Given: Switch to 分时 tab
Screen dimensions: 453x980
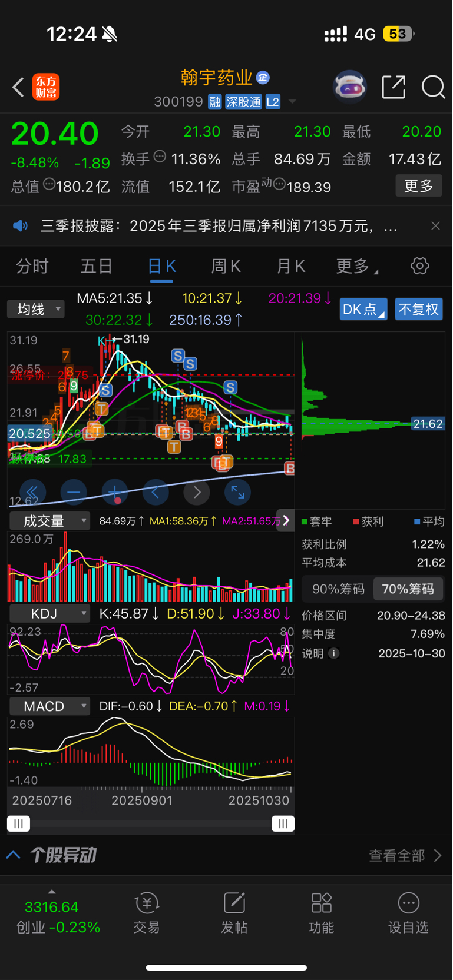Looking at the screenshot, I should pos(32,267).
